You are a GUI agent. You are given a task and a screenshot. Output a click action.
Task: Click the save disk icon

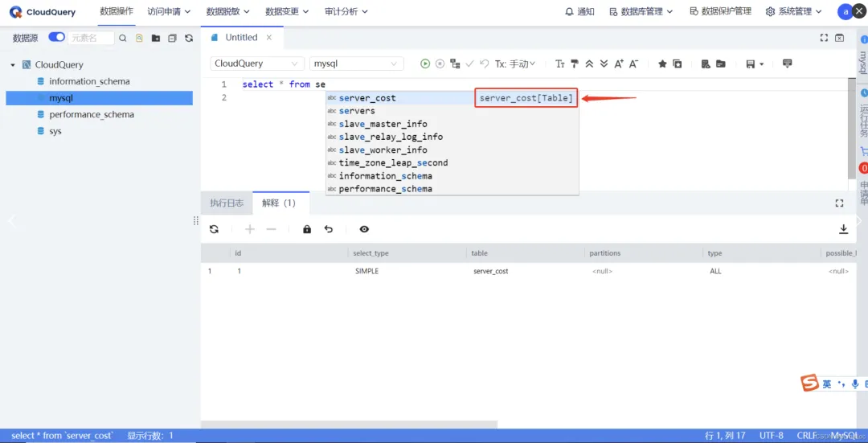point(750,64)
